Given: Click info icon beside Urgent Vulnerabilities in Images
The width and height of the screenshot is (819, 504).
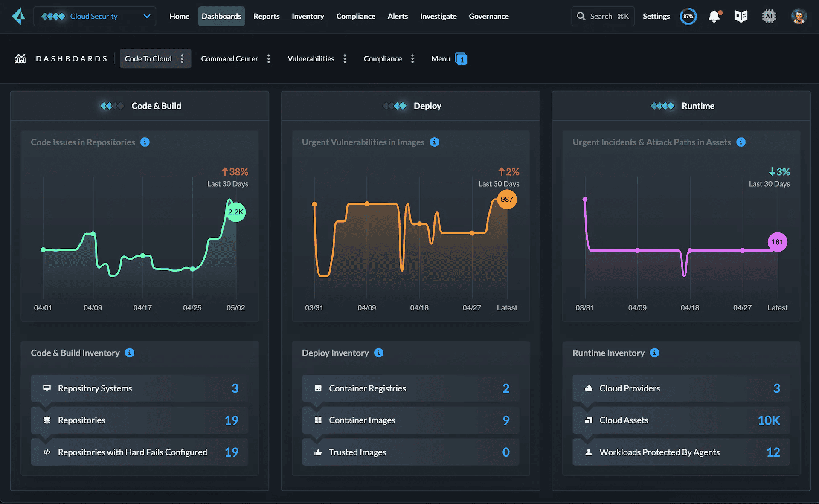Looking at the screenshot, I should (x=435, y=142).
